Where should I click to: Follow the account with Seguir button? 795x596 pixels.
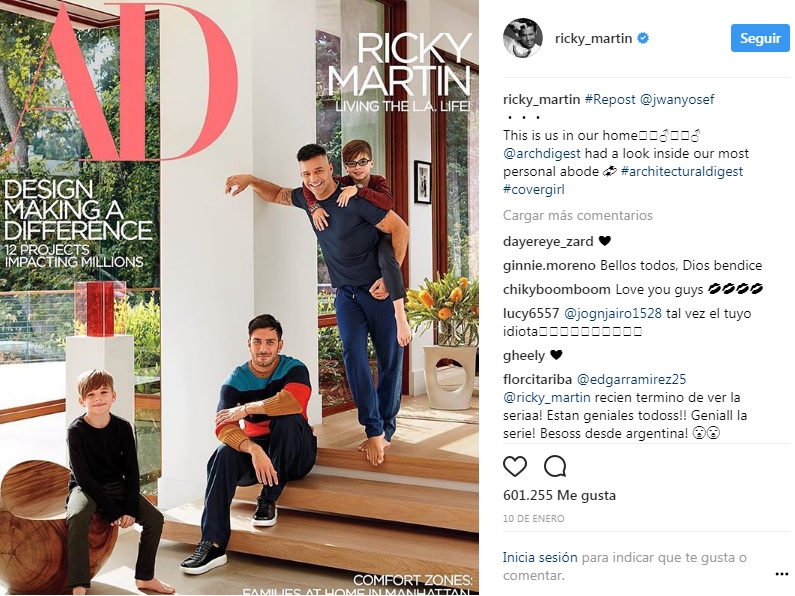[x=760, y=38]
